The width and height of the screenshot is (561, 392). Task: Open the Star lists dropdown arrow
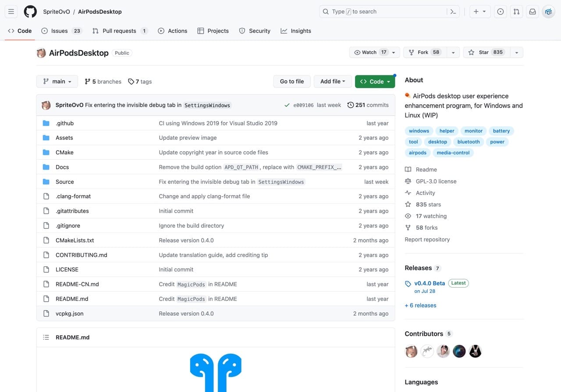tap(517, 53)
